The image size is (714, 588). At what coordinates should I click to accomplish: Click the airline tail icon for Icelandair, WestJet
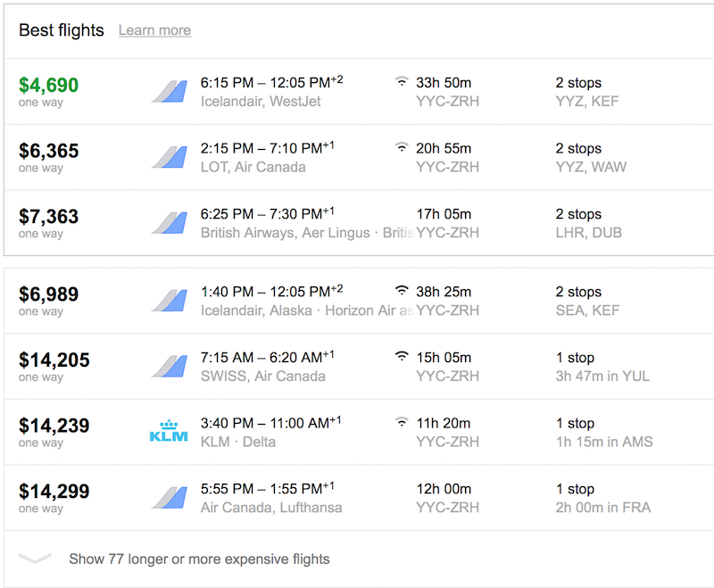click(x=169, y=92)
